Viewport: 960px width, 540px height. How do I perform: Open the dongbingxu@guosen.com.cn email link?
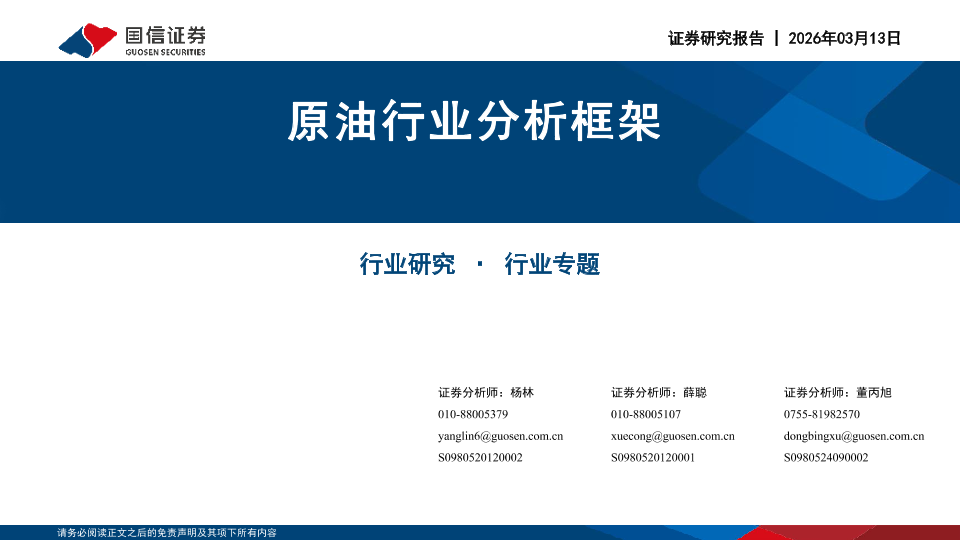coord(854,436)
